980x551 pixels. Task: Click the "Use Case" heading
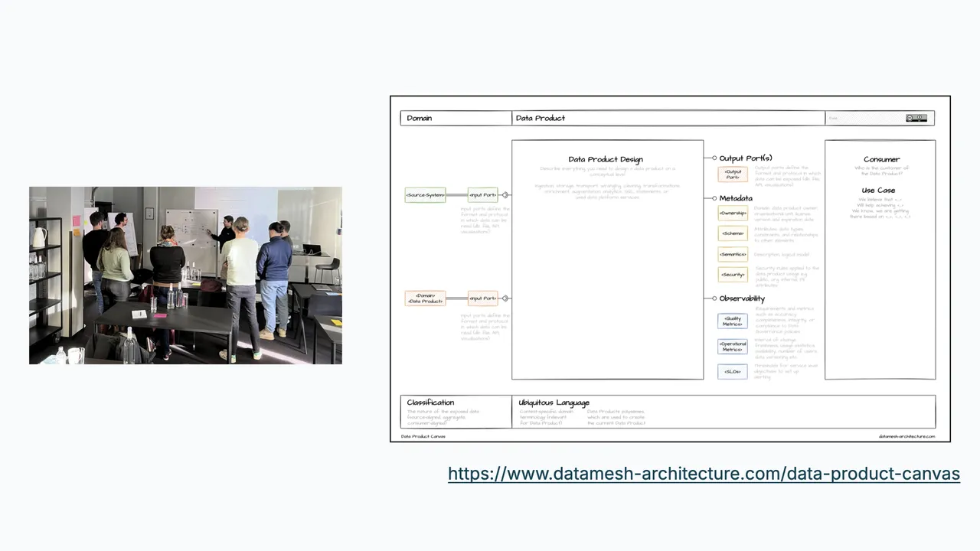tap(878, 191)
